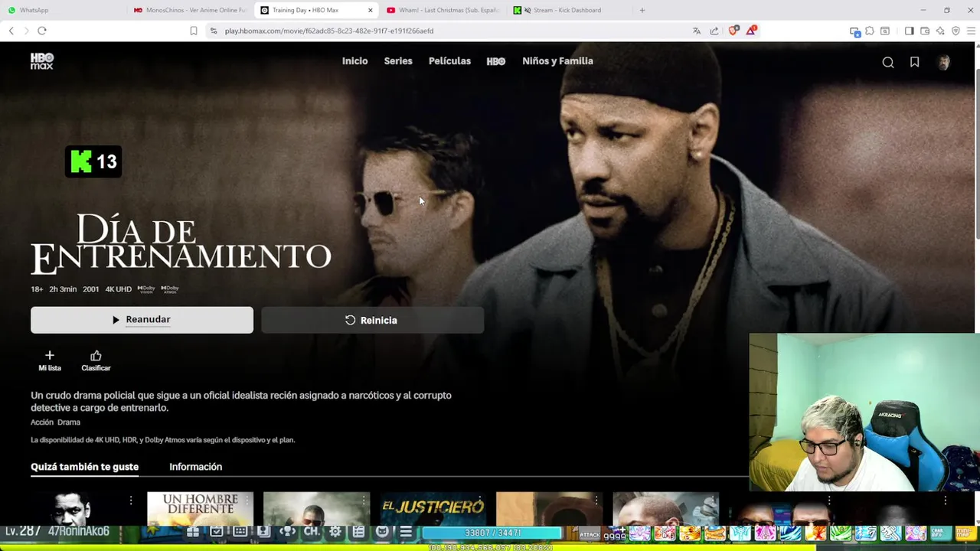980x551 pixels.
Task: Click the gear icon in game bar
Action: (x=335, y=532)
